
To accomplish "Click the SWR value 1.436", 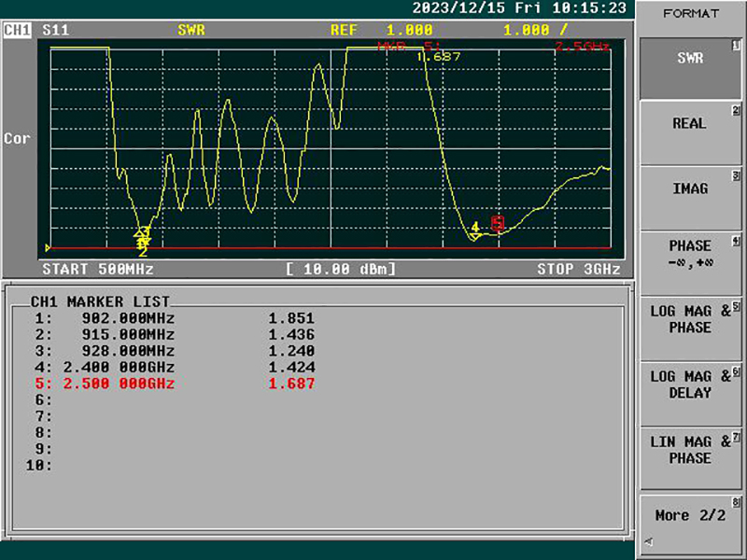I will pos(291,334).
